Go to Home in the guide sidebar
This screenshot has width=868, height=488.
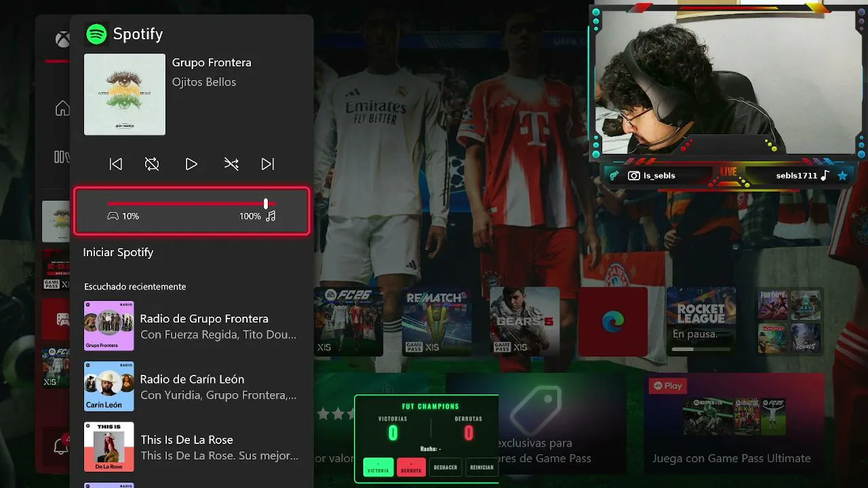pos(62,108)
